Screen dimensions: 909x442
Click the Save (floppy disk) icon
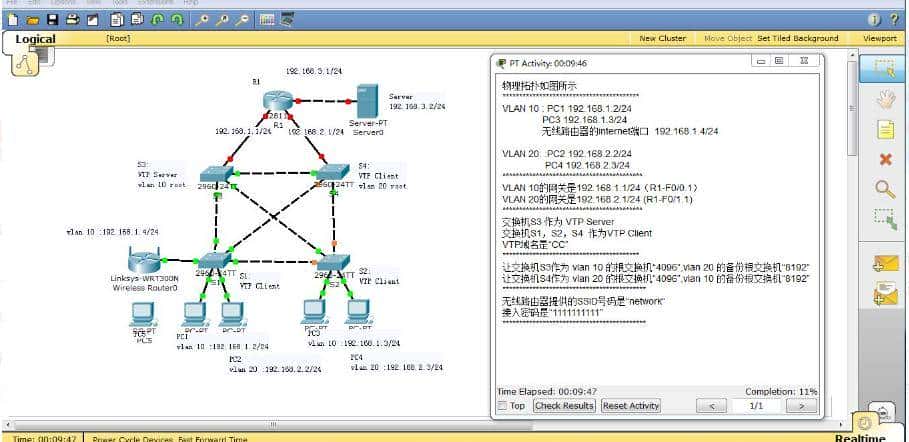coord(50,19)
